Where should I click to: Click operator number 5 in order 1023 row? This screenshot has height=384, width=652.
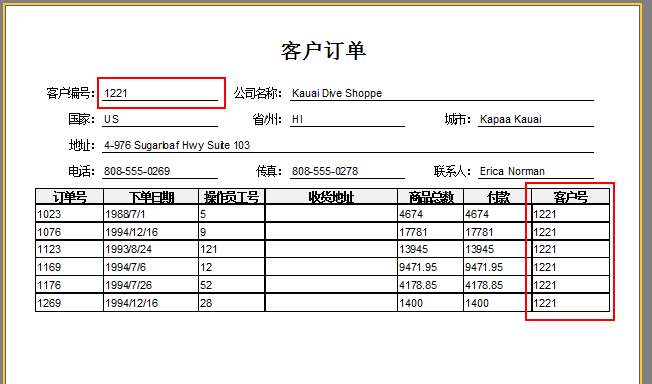pos(203,214)
